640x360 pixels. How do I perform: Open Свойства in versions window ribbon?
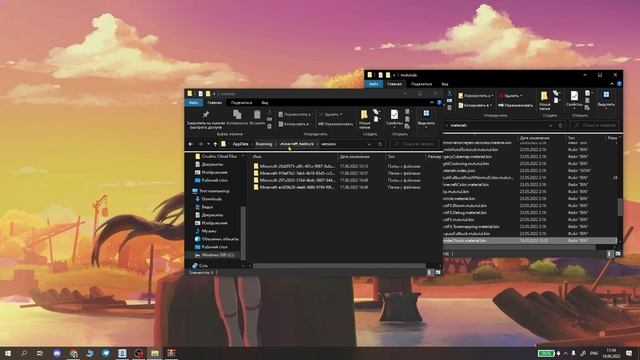[394, 117]
